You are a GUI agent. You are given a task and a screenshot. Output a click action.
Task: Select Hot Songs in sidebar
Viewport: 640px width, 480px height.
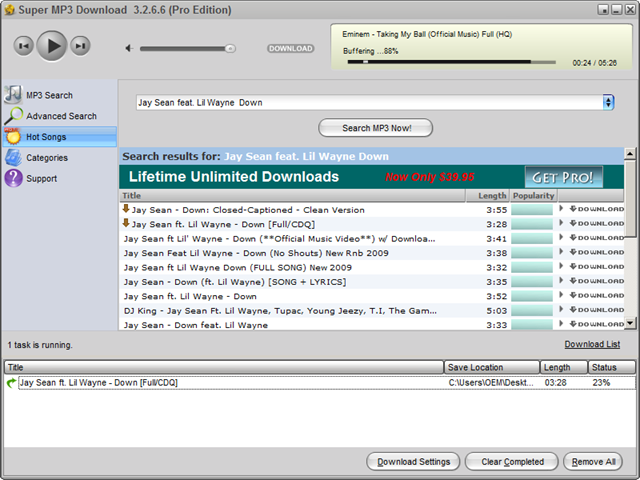tap(60, 137)
